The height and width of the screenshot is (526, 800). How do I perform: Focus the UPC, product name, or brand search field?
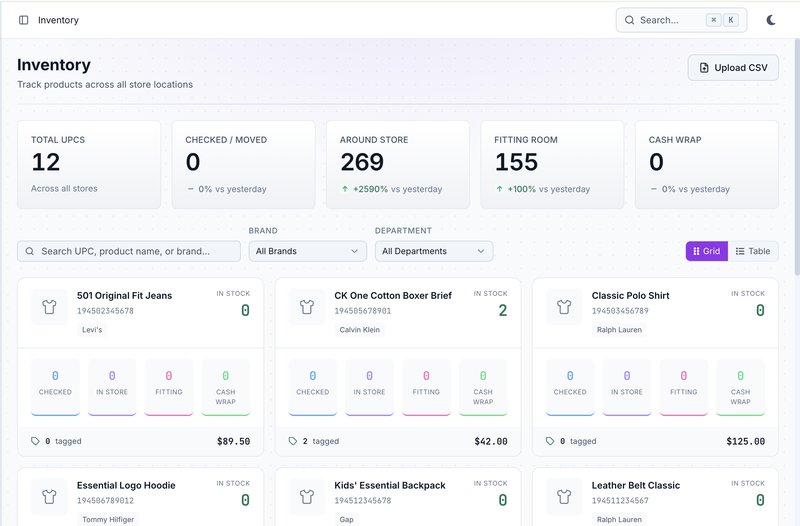(128, 252)
